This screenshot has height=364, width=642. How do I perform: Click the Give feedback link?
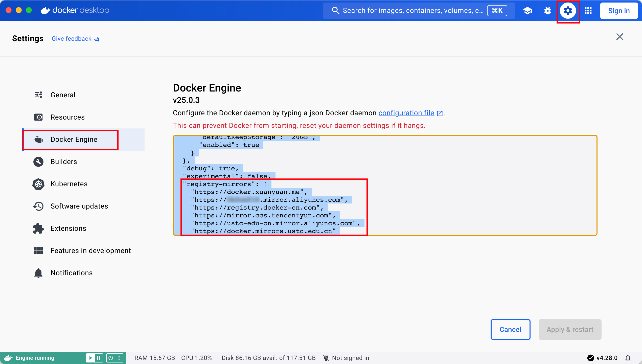tap(72, 39)
